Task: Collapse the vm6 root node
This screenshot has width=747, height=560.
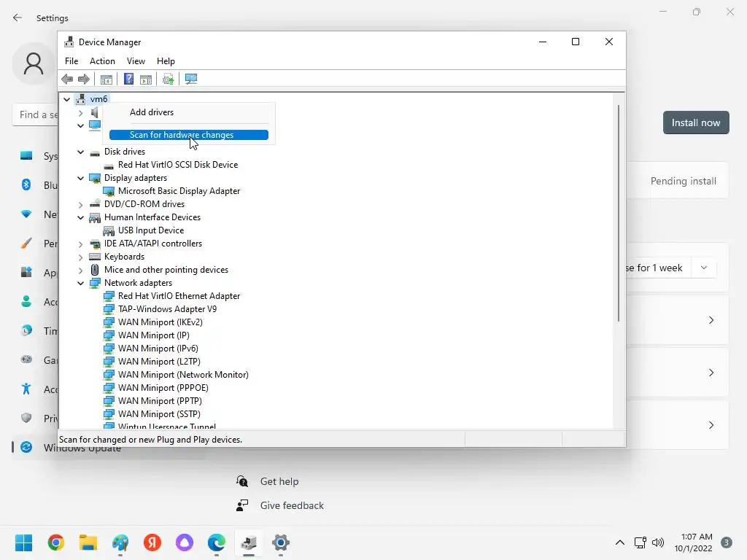Action: [x=67, y=99]
